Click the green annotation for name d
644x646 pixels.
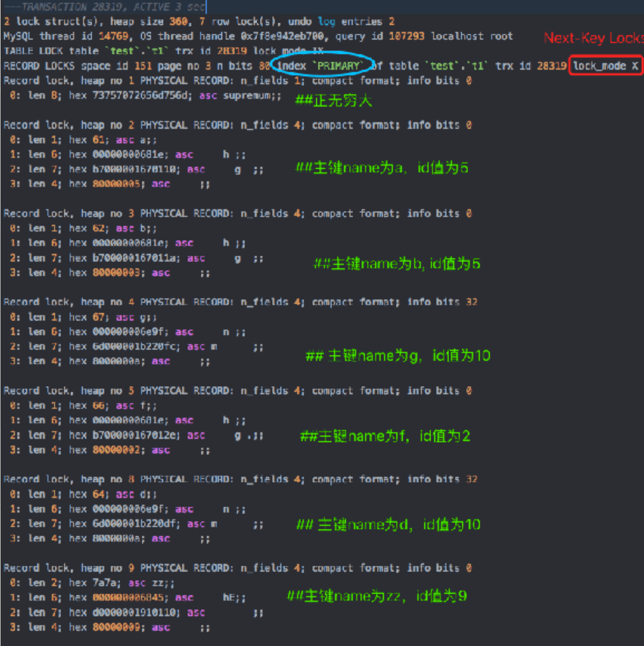pyautogui.click(x=388, y=525)
